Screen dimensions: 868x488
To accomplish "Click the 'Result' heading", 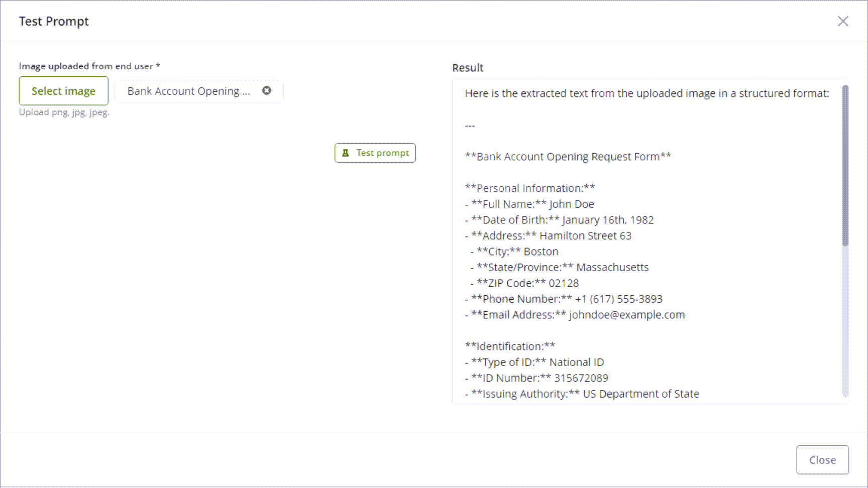I will [468, 68].
